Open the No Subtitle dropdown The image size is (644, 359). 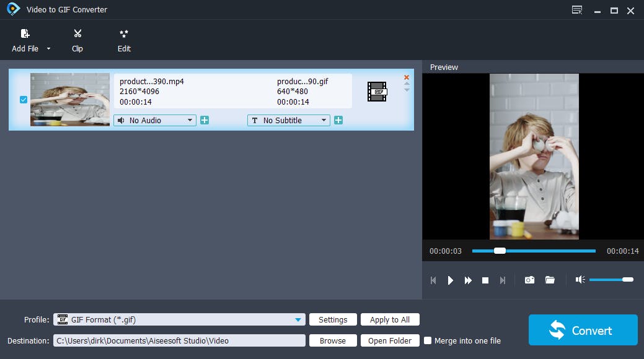click(x=289, y=120)
